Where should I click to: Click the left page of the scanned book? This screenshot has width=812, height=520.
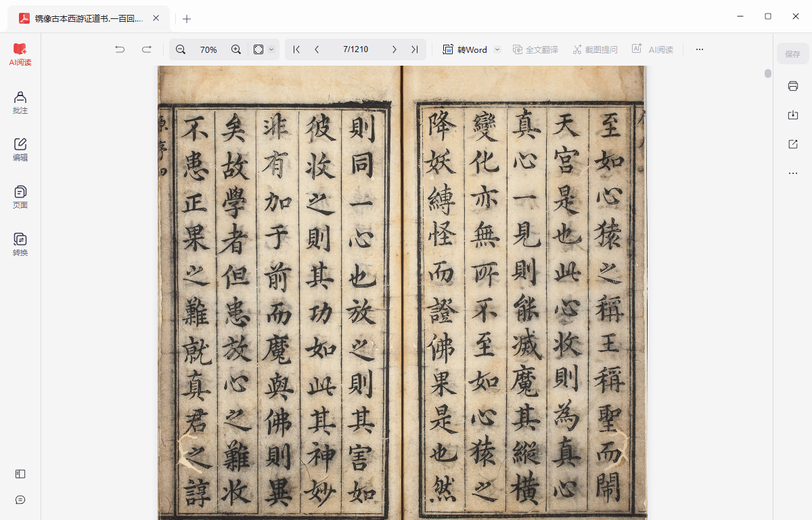click(x=279, y=292)
